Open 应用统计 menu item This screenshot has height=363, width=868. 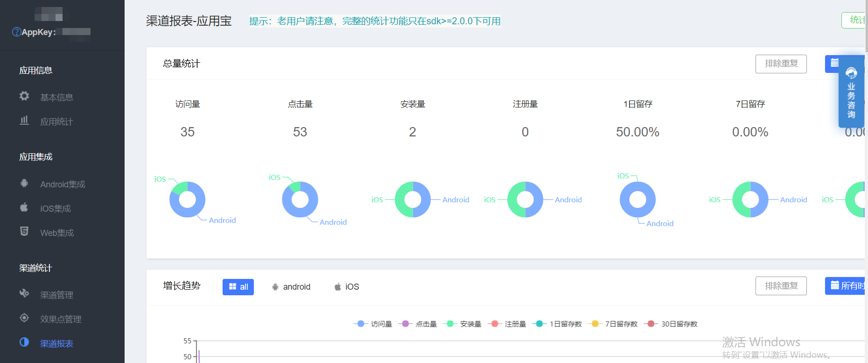click(56, 121)
